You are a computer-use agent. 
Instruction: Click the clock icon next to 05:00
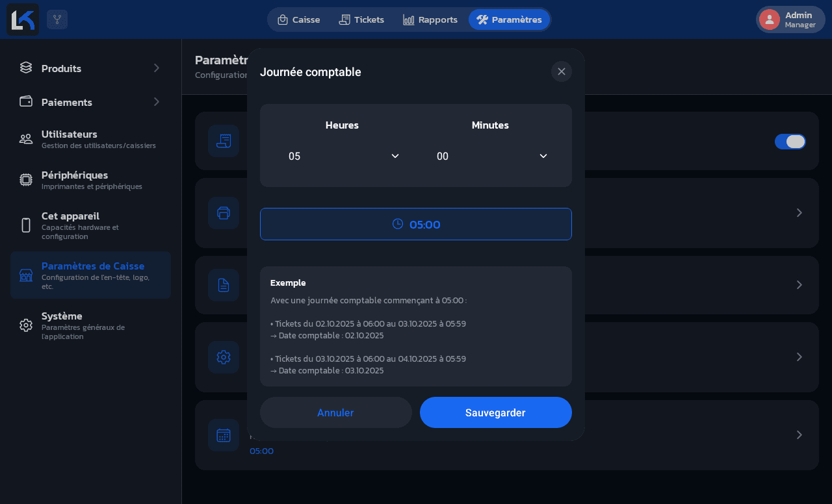click(398, 224)
